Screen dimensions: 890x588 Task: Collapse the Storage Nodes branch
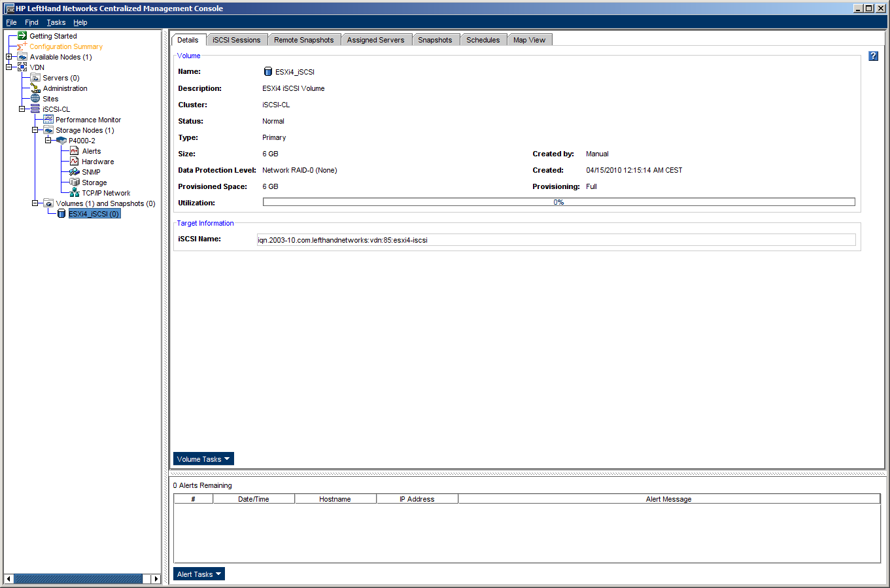pyautogui.click(x=35, y=130)
